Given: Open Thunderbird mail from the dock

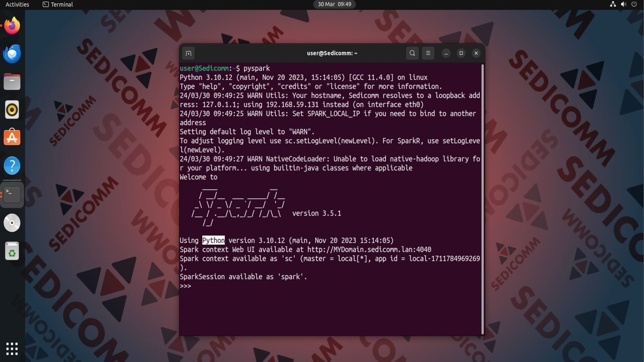Looking at the screenshot, I should [x=12, y=54].
